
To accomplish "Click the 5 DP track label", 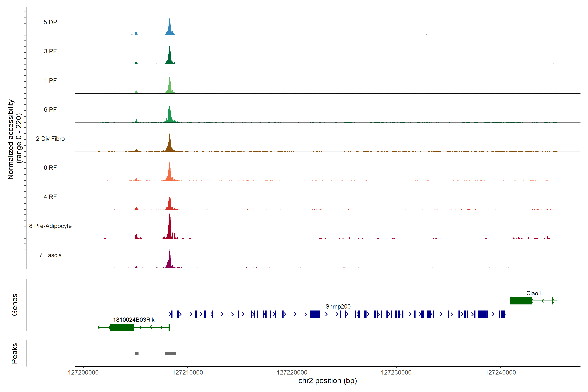I will tap(50, 22).
